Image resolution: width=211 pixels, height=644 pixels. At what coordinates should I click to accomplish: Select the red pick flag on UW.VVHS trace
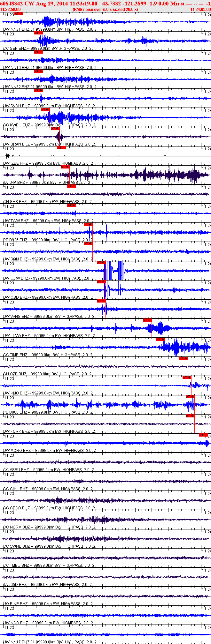pos(101,301)
